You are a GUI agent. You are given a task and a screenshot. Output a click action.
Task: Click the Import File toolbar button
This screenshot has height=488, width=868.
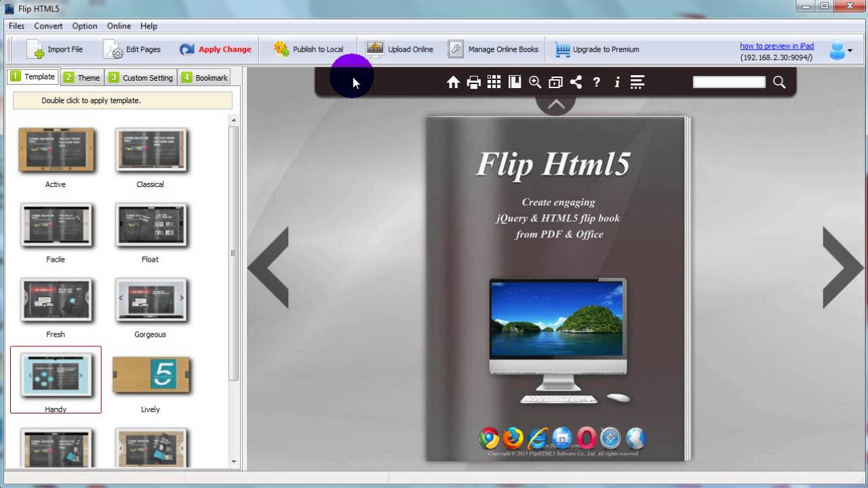(55, 49)
